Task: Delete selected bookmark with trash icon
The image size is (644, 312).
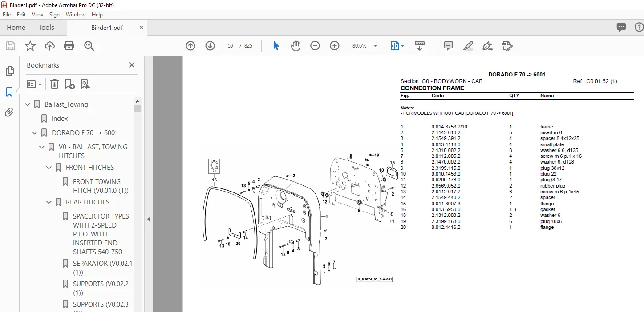Action: [x=54, y=84]
